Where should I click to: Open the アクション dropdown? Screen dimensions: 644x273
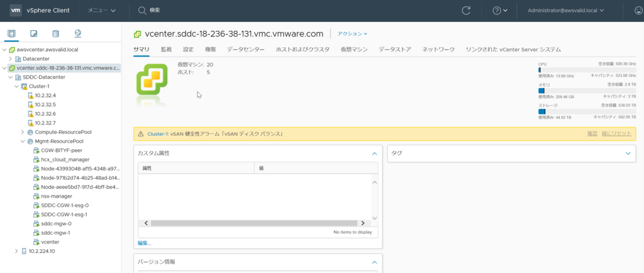point(352,34)
